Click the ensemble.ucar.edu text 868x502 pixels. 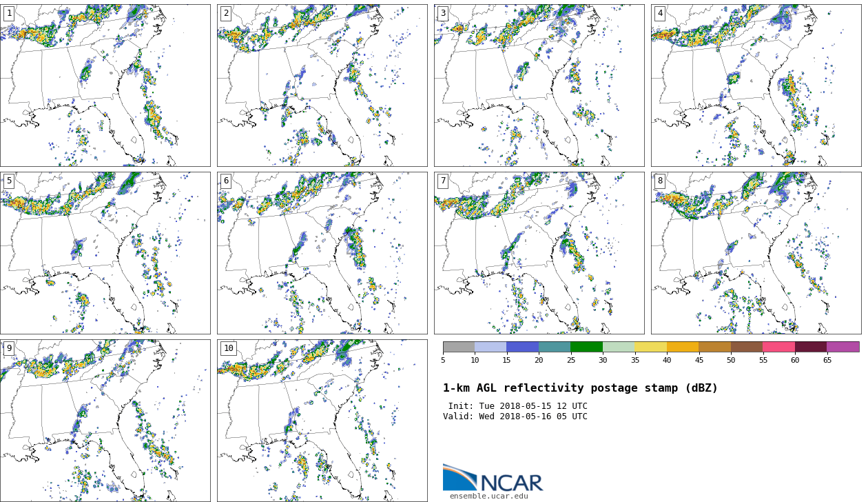489,496
